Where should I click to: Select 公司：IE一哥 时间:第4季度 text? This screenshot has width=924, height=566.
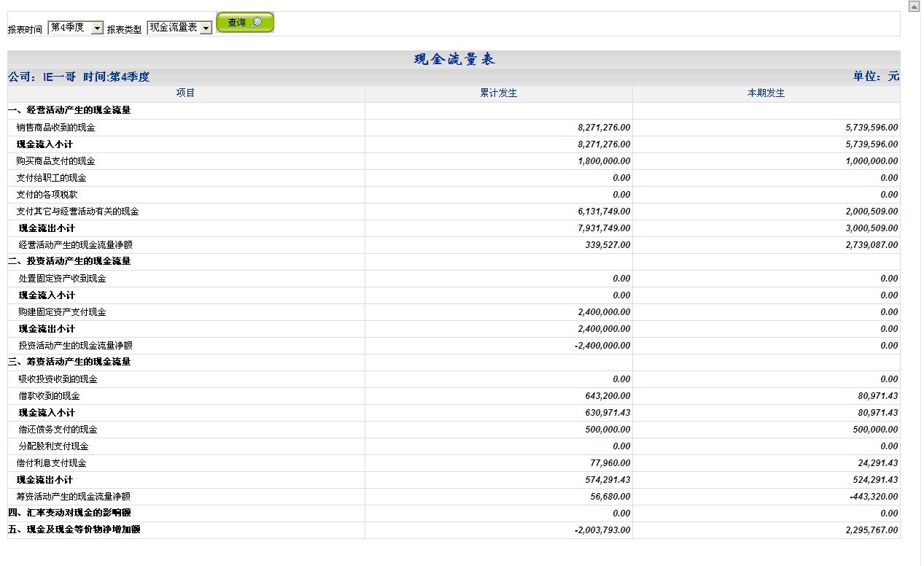79,77
